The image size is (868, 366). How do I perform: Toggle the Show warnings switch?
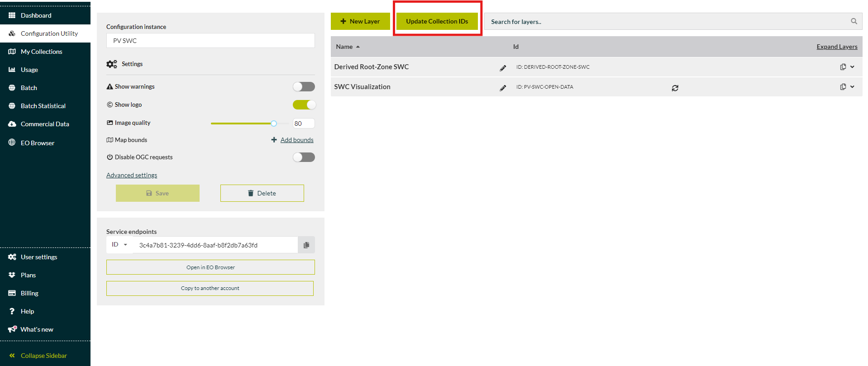[304, 86]
